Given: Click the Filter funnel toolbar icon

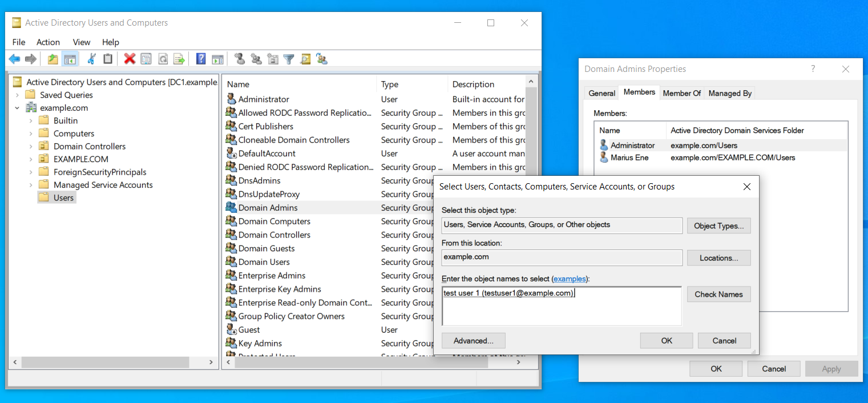Looking at the screenshot, I should (x=289, y=59).
